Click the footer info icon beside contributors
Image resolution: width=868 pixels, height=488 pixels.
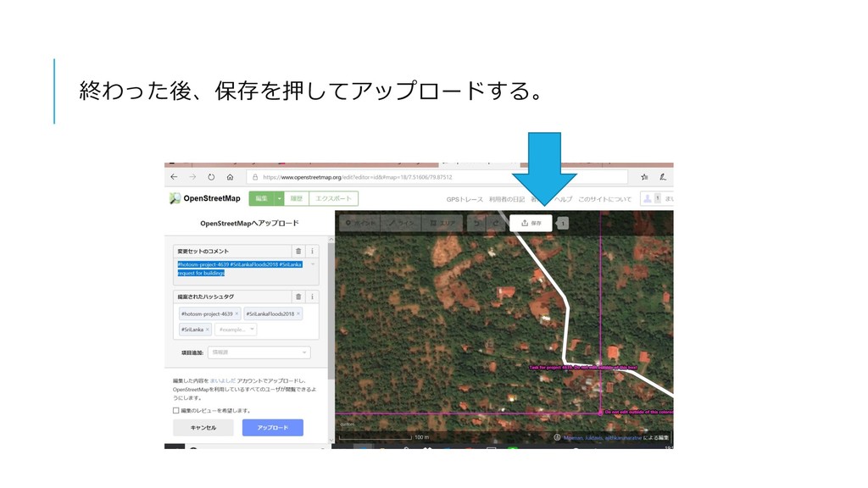557,438
